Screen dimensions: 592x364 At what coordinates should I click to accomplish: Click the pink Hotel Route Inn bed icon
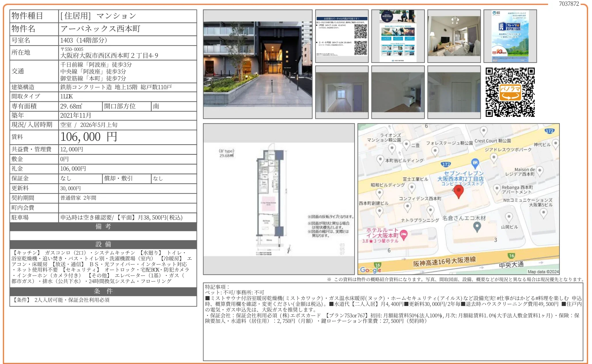[x=404, y=235]
